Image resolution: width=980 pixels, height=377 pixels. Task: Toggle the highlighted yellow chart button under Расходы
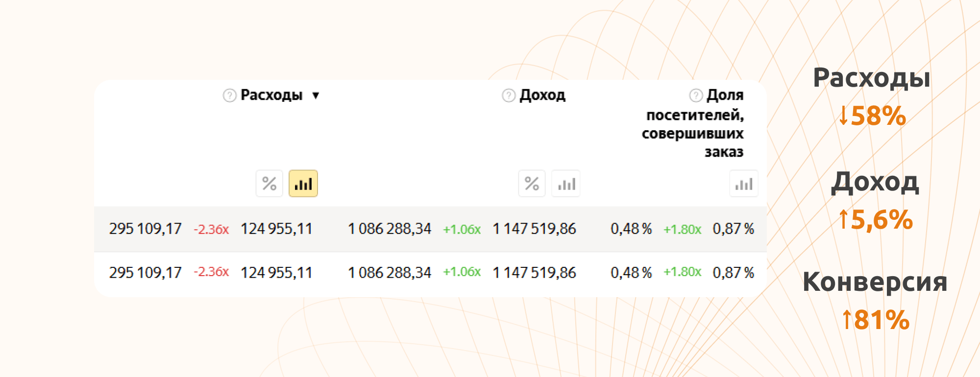303,184
